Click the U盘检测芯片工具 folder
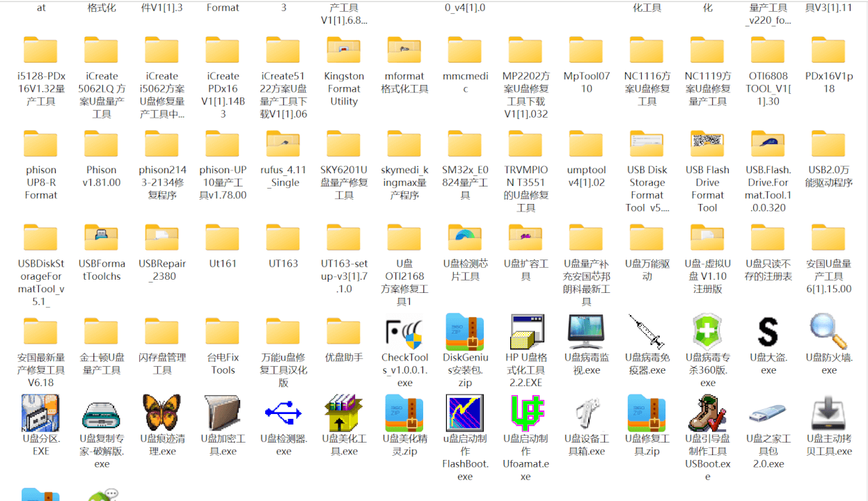Image resolution: width=868 pixels, height=501 pixels. 465,238
